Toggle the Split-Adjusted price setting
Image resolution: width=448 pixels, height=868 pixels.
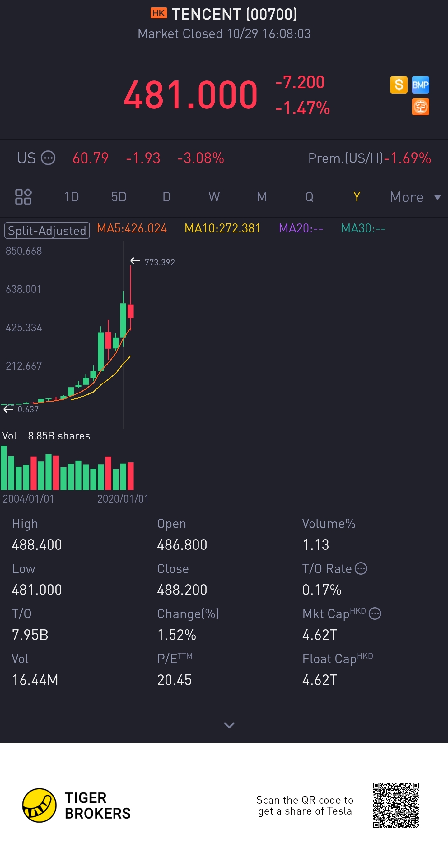coord(47,231)
